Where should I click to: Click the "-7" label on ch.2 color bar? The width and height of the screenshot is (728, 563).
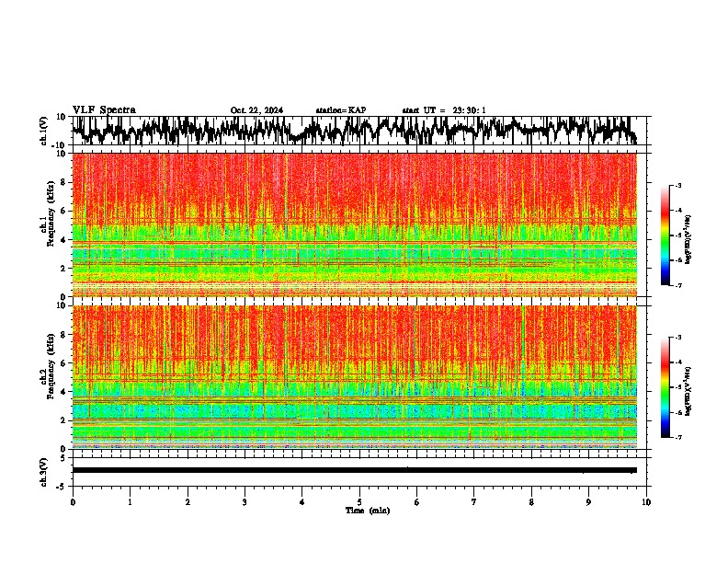click(x=678, y=437)
